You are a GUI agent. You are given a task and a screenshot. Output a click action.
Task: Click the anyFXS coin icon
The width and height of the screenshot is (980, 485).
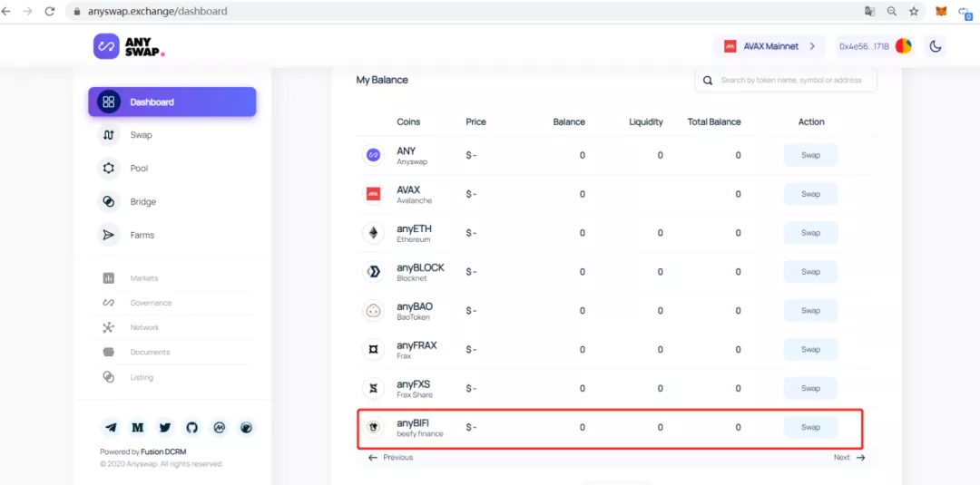point(373,388)
